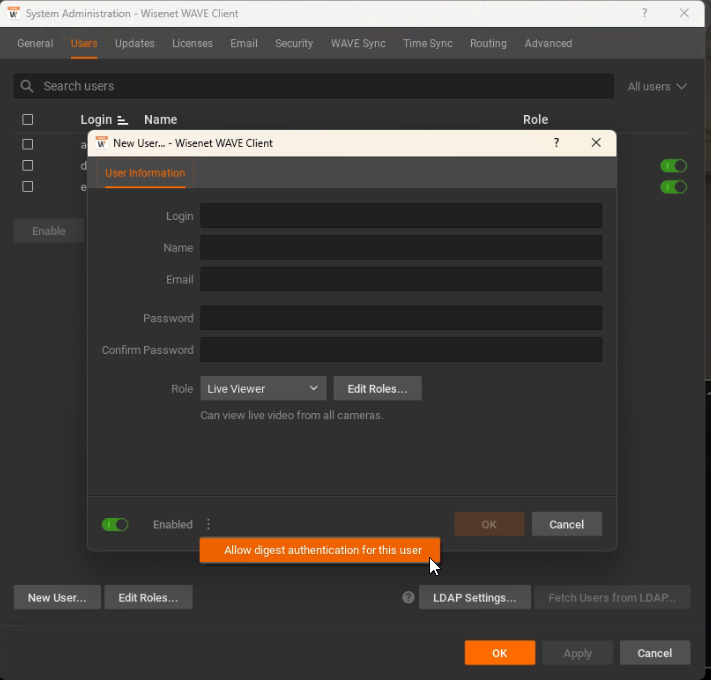Click the Enable button under users list
The image size is (711, 680).
(49, 231)
